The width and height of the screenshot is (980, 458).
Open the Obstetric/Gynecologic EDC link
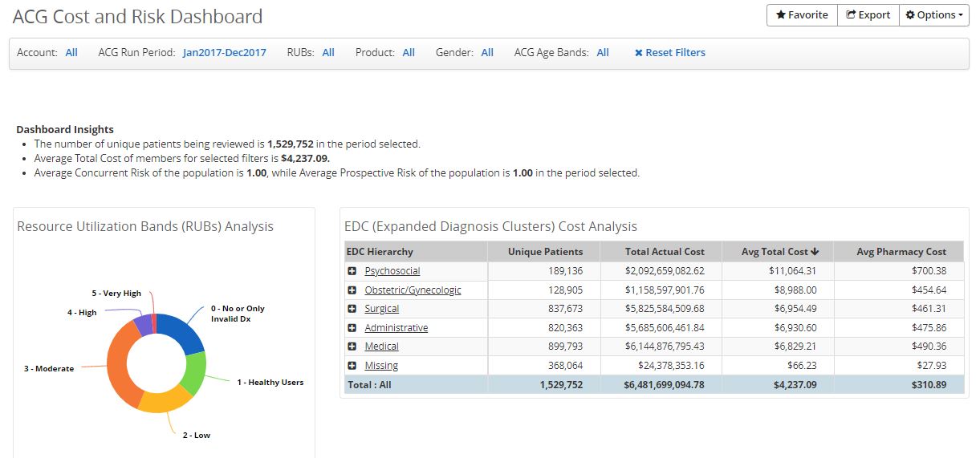pos(413,290)
